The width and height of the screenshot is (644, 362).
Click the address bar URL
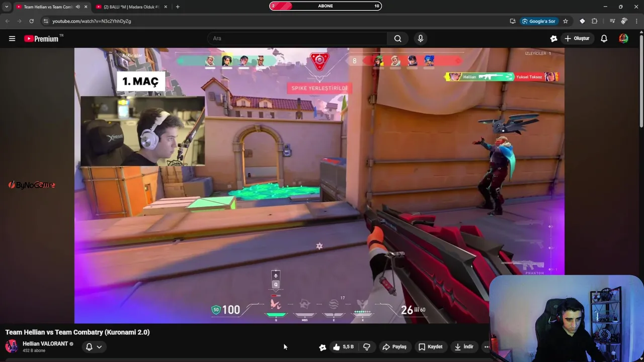[x=92, y=21]
